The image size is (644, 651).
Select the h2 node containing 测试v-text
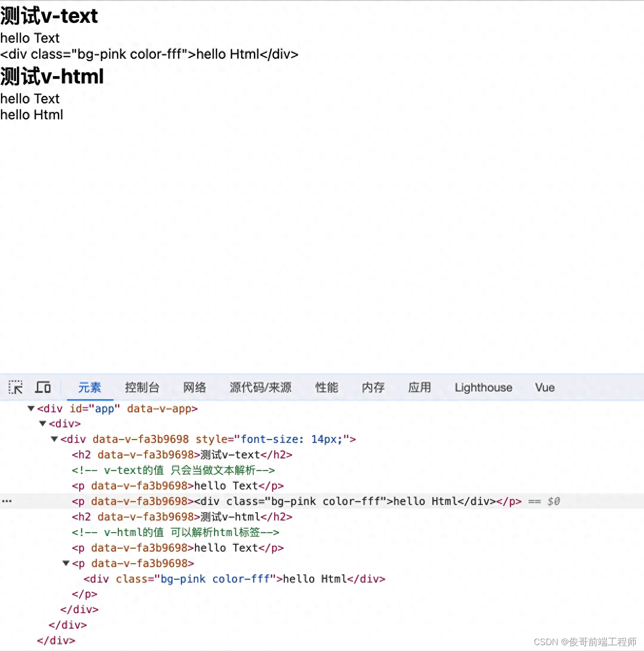click(180, 455)
